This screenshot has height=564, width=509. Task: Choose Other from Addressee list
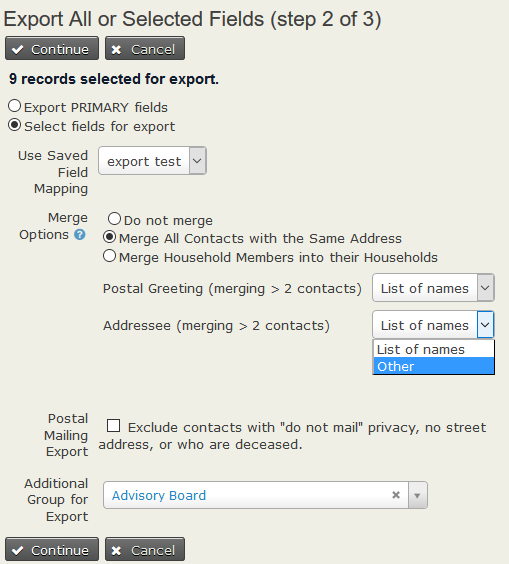click(434, 366)
